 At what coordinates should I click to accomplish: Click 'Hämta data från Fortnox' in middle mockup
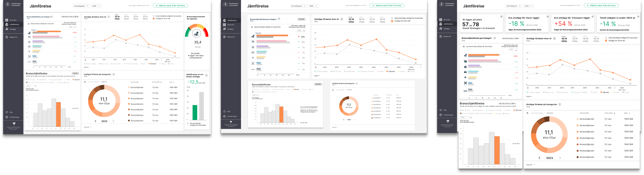[387, 6]
